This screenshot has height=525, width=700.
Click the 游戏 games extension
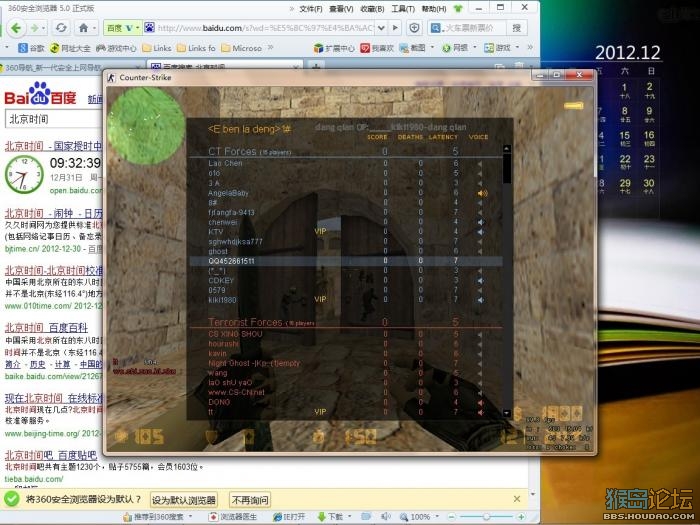(x=497, y=48)
